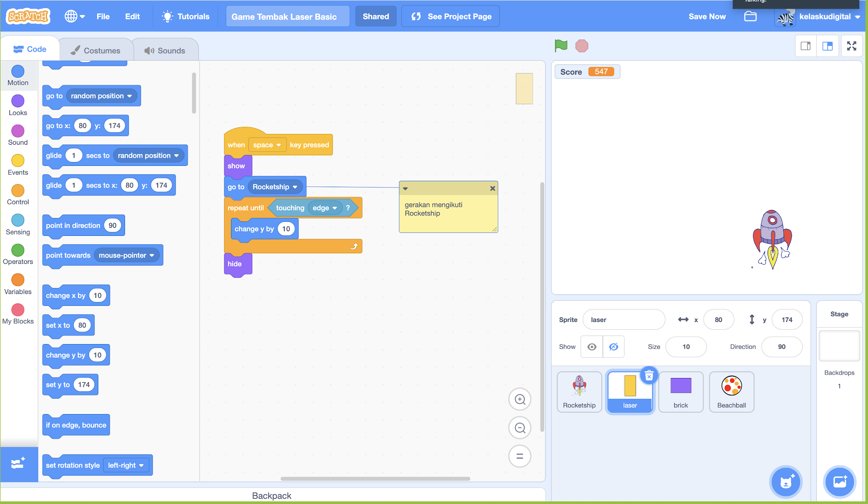Click the green flag to run project
The image size is (868, 504).
(x=560, y=45)
